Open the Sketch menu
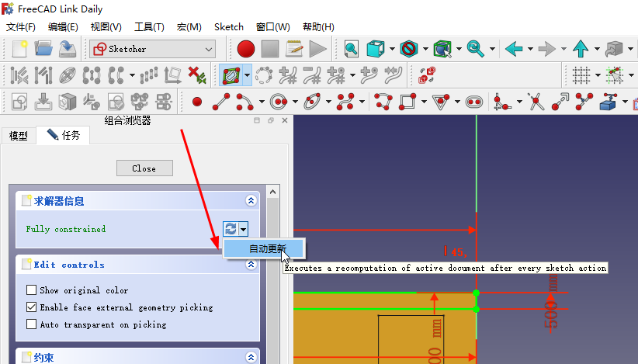The image size is (638, 364). pos(228,26)
